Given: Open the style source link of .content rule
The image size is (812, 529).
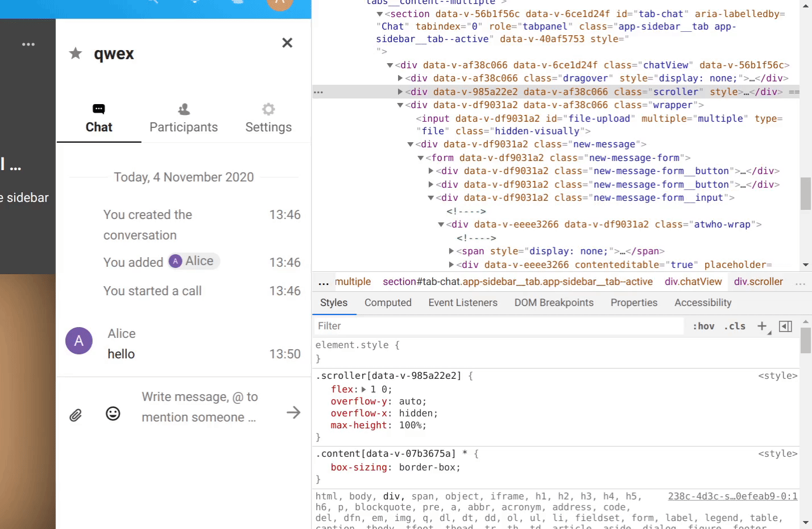Looking at the screenshot, I should pyautogui.click(x=778, y=454).
